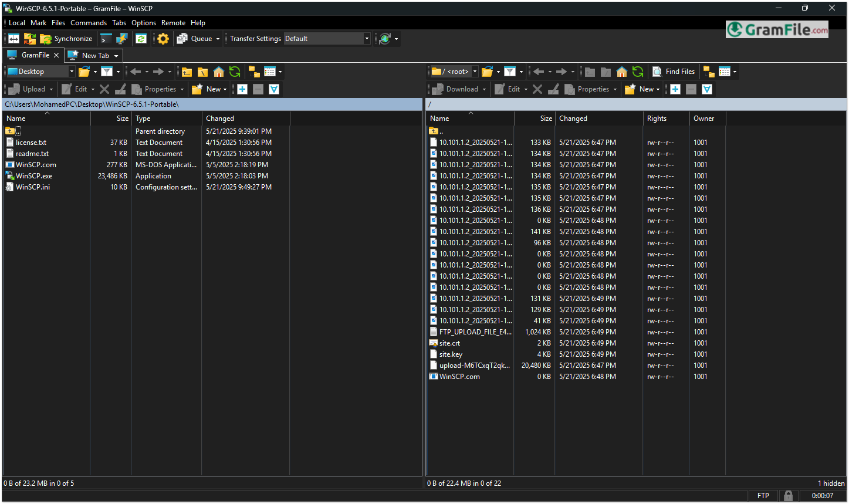Click the Home directory icon in local panel

219,72
